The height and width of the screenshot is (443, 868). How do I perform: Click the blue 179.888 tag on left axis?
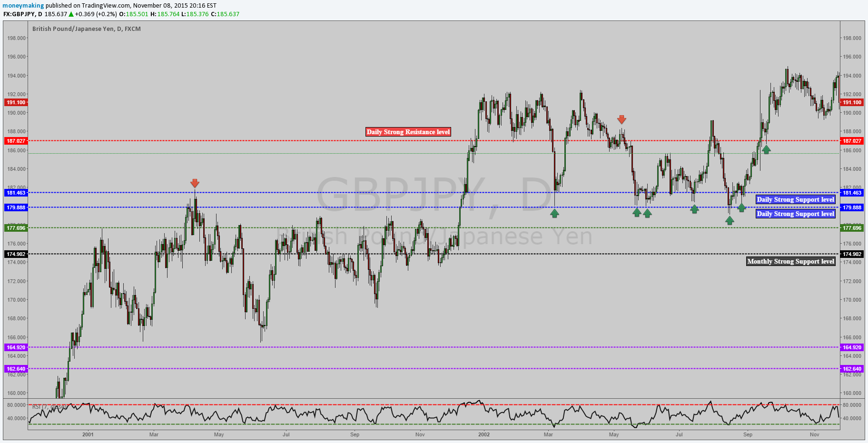click(x=16, y=207)
